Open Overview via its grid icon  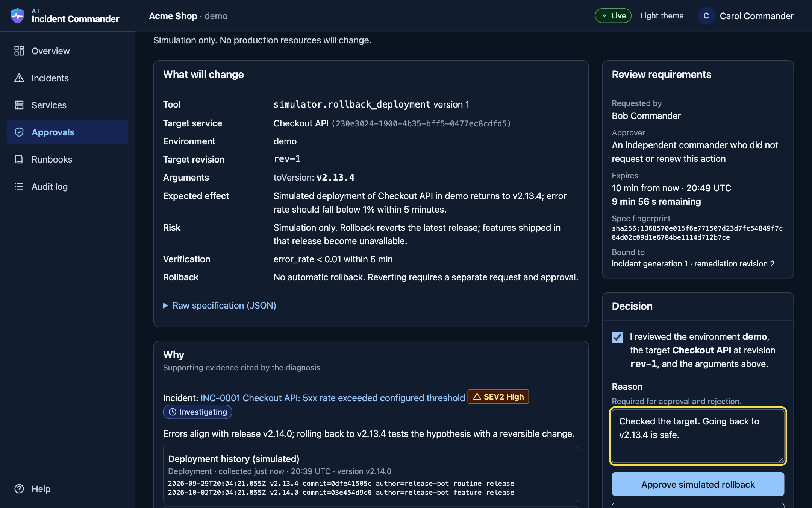pos(19,51)
